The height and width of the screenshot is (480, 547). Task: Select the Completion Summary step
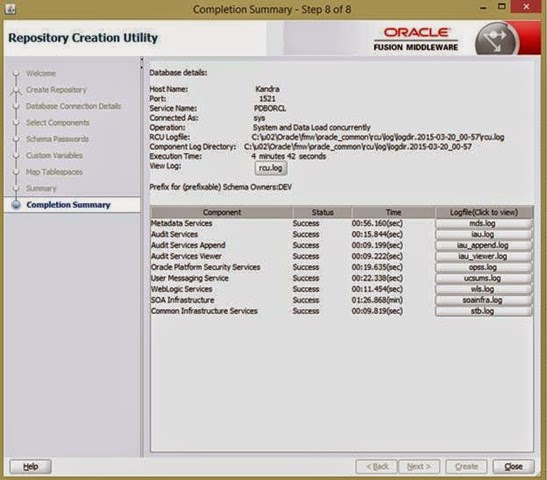click(68, 205)
